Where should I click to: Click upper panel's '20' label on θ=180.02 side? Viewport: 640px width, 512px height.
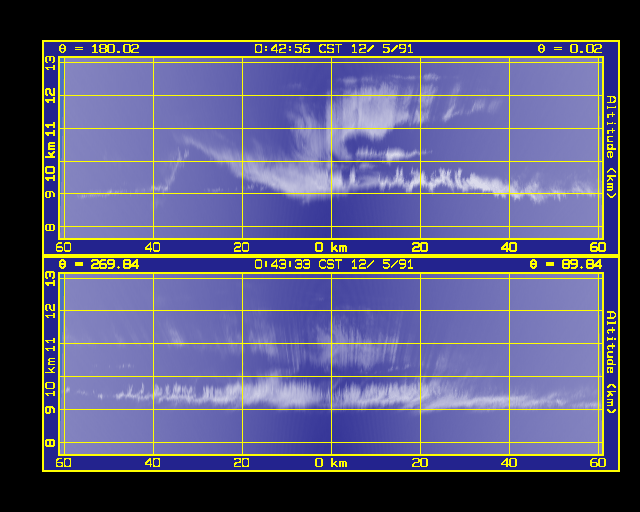pyautogui.click(x=242, y=247)
